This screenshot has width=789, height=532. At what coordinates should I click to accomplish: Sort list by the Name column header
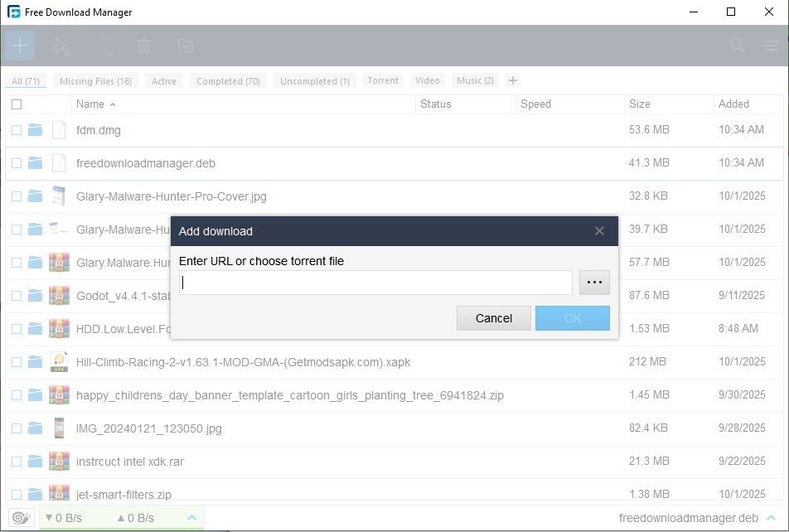[x=90, y=104]
